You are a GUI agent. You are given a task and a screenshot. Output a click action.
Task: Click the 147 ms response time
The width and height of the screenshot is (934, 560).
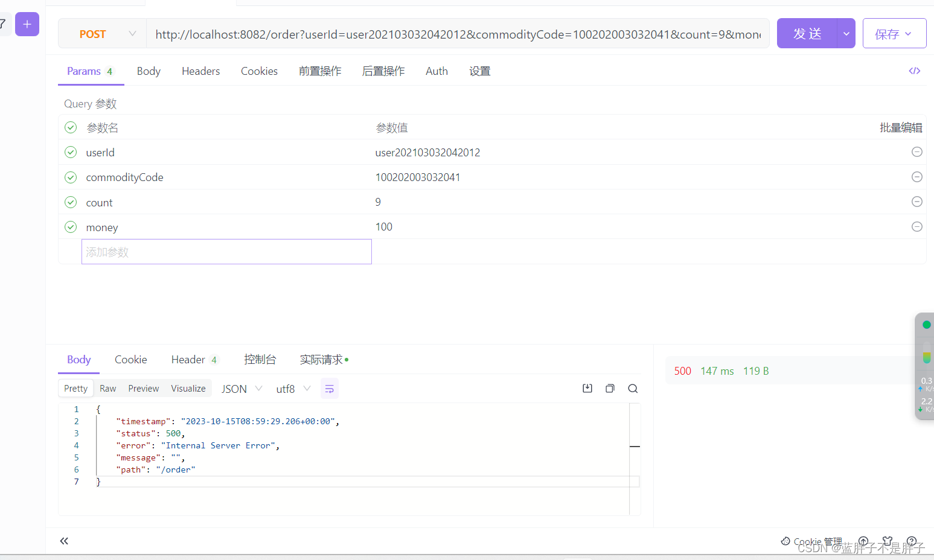[x=717, y=371]
